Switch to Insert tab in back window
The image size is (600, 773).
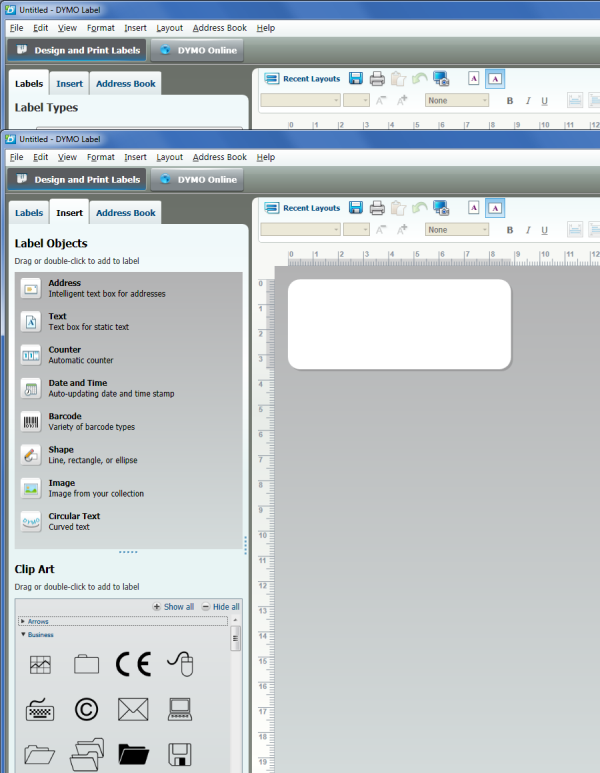[x=70, y=84]
